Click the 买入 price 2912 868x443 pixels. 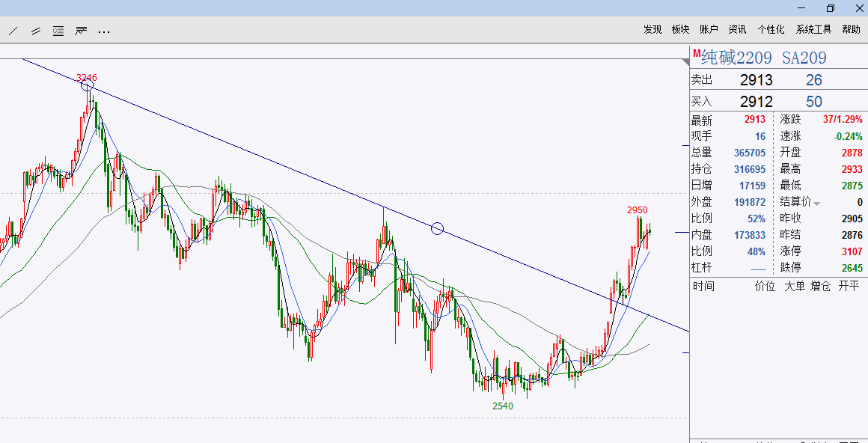point(757,102)
